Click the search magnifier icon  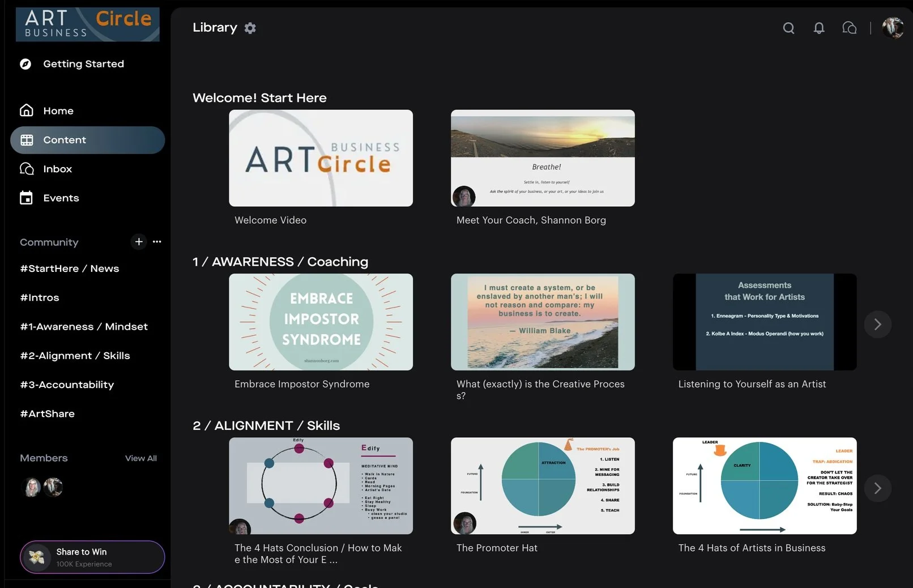(788, 28)
